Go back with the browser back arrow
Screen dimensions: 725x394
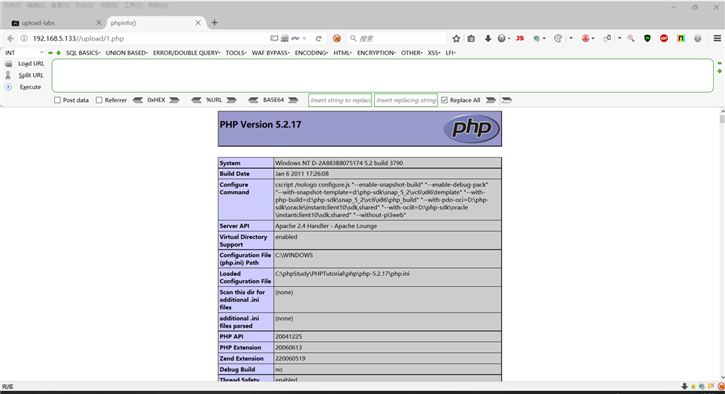click(10, 38)
